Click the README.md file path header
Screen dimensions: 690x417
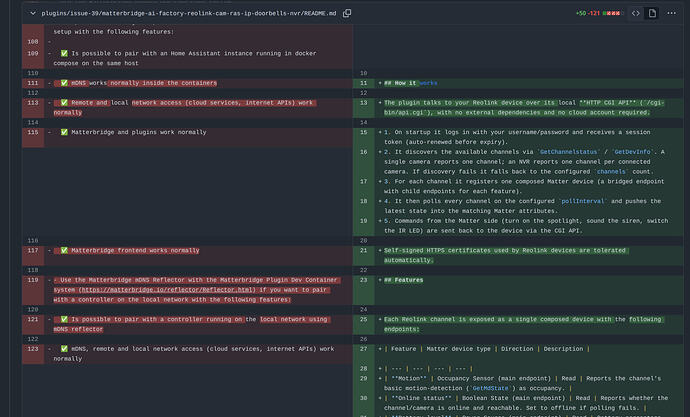tap(189, 13)
